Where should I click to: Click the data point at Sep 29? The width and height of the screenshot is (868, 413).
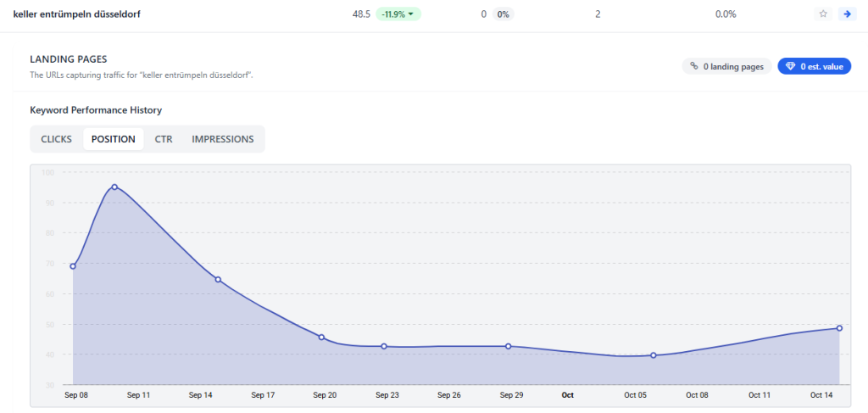[x=508, y=346]
